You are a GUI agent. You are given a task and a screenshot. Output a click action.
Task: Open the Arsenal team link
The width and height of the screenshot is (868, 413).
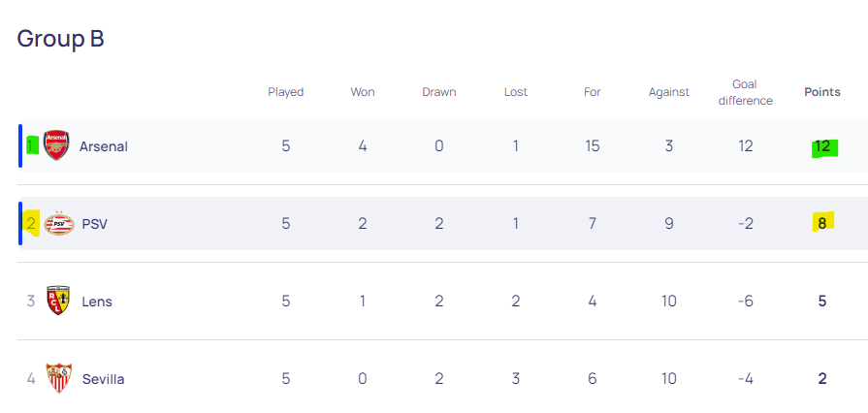104,146
